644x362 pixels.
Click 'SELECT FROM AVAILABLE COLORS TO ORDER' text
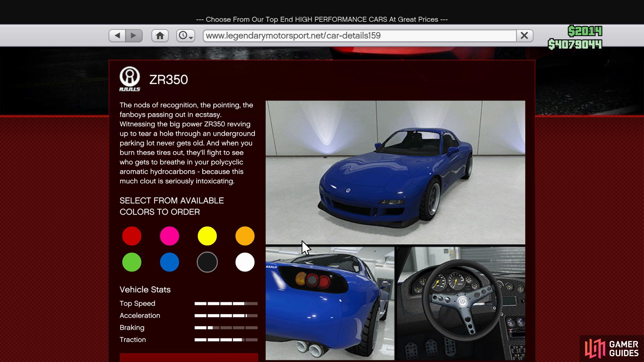[172, 206]
